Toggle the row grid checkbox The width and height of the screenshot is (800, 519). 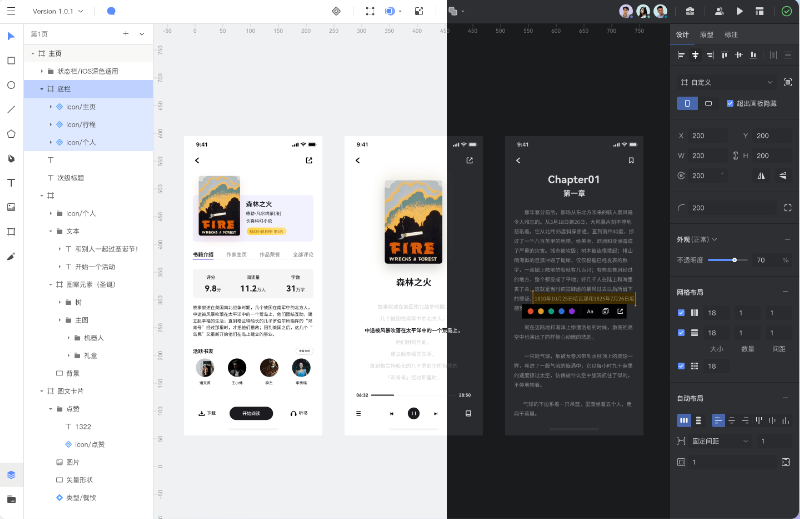(681, 332)
